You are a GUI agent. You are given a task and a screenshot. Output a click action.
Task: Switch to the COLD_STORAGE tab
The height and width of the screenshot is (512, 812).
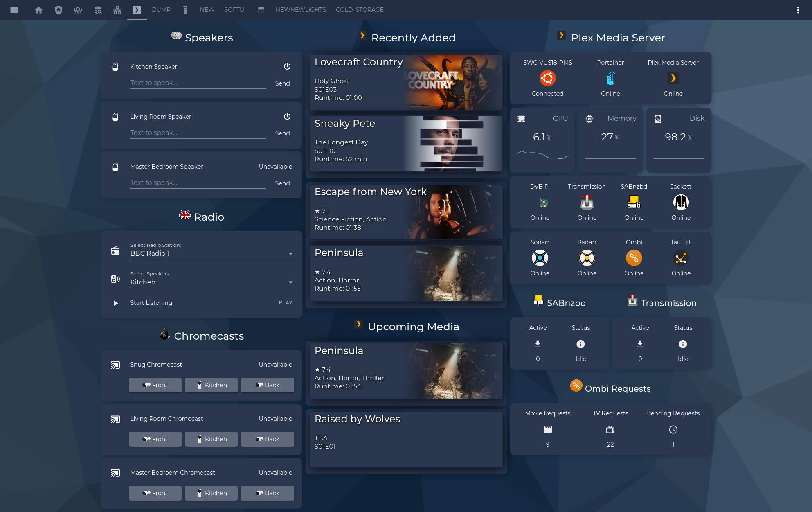[360, 10]
